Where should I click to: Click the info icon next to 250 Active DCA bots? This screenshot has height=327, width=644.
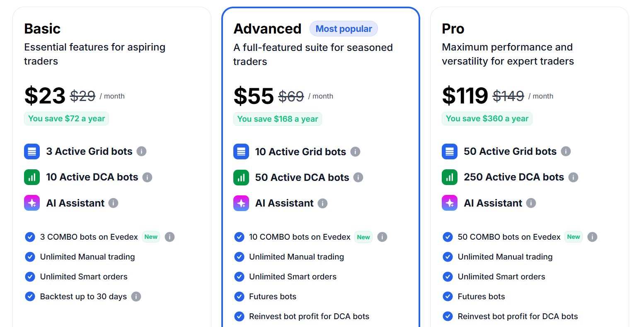tap(573, 177)
